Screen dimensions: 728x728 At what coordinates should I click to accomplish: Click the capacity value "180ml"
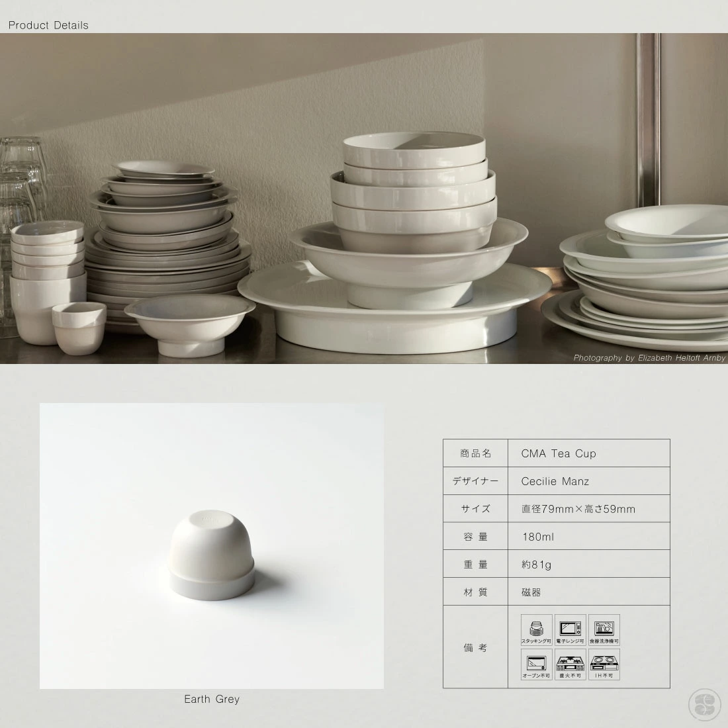click(537, 537)
